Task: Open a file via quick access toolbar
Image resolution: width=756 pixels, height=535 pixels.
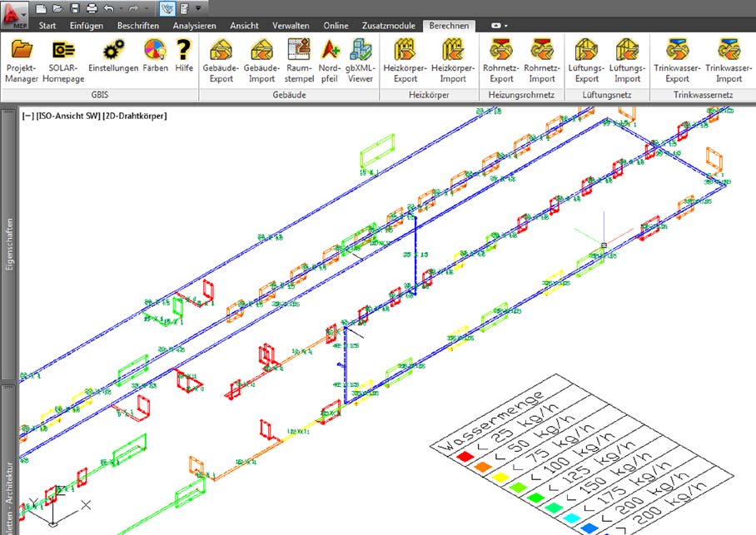Action: [57, 8]
